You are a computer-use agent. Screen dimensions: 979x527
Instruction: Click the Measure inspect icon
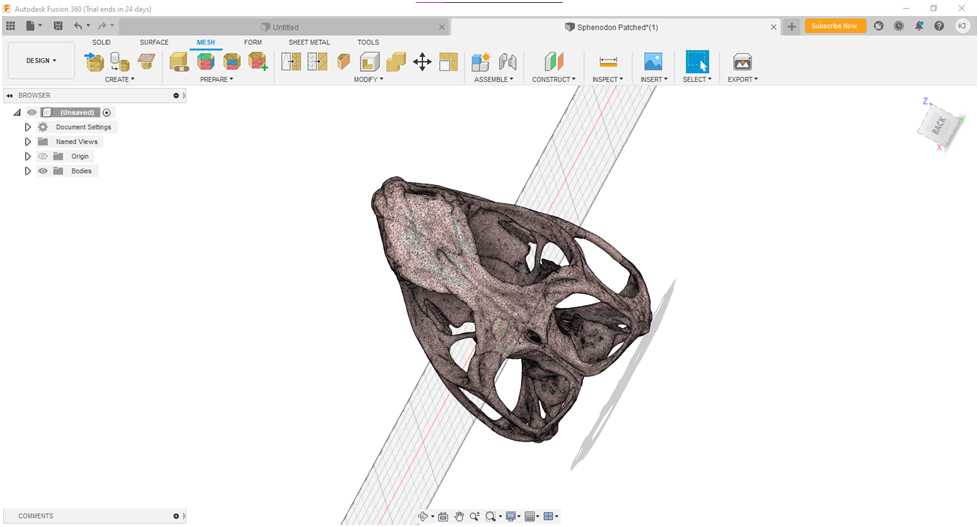(x=608, y=62)
